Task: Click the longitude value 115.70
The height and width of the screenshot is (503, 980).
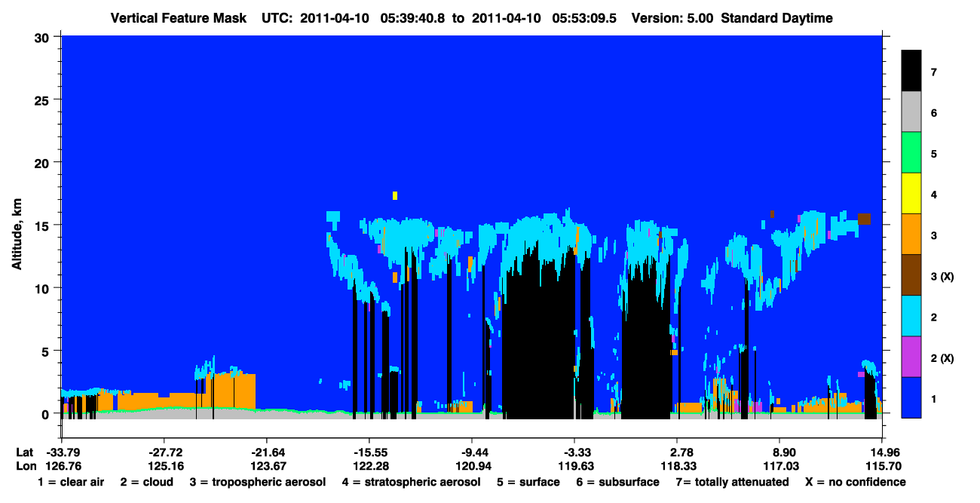Action: (x=882, y=466)
